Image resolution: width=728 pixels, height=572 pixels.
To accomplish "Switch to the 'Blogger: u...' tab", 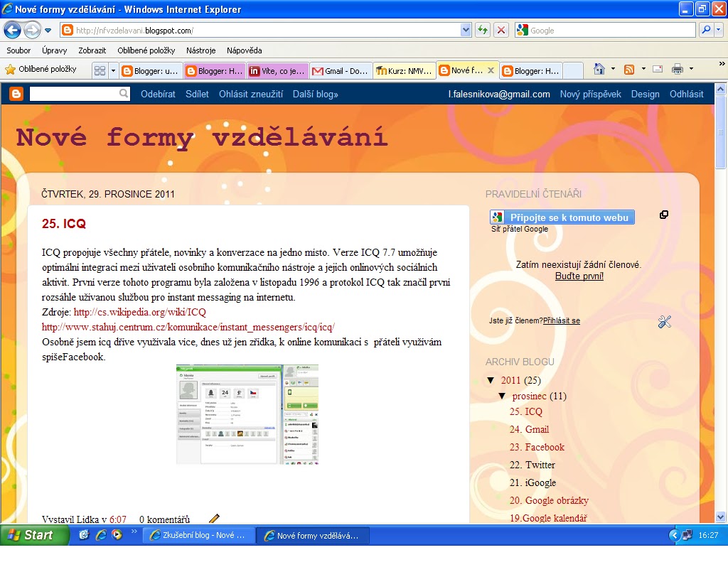I will click(151, 71).
